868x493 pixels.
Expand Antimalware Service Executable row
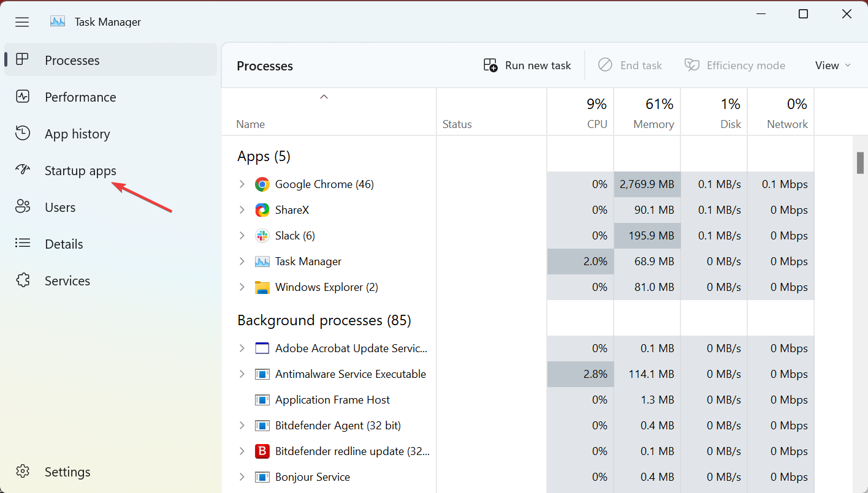[242, 374]
